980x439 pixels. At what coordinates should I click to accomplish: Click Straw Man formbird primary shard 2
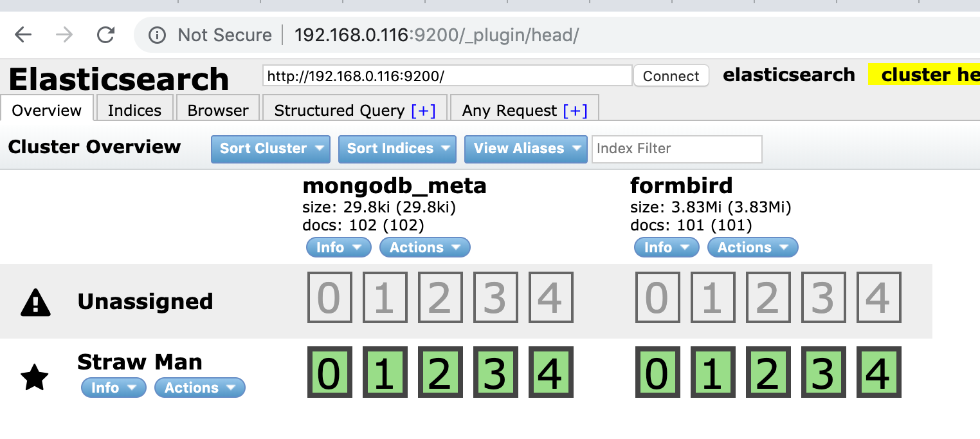[768, 372]
